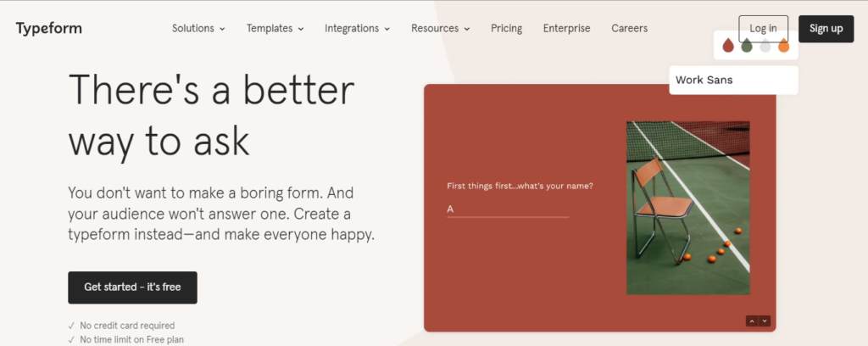Select the green droplet color theme

click(x=747, y=46)
